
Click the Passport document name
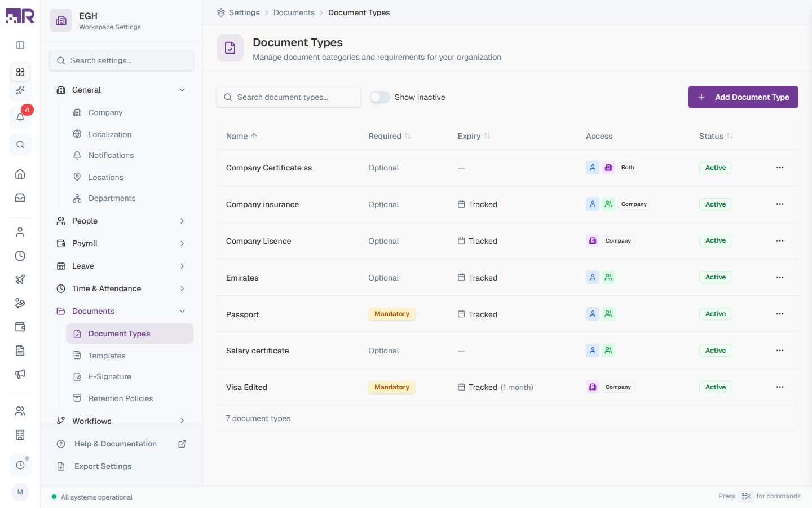pos(242,314)
